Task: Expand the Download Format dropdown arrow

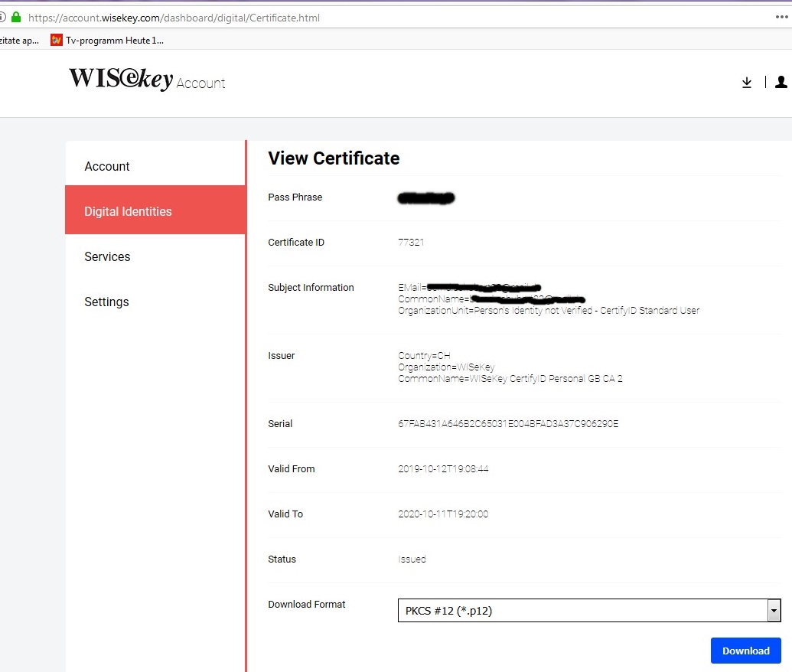Action: click(774, 610)
